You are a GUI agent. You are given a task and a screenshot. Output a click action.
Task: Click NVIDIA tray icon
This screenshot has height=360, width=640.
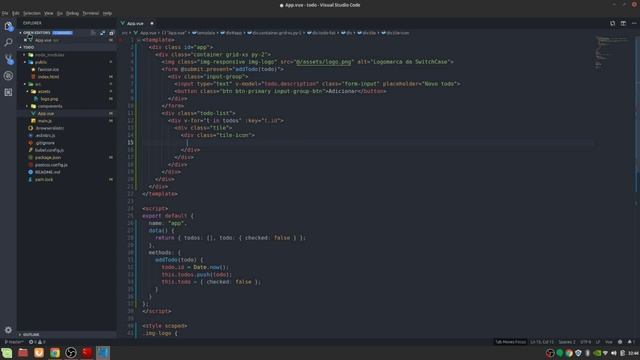(597, 353)
